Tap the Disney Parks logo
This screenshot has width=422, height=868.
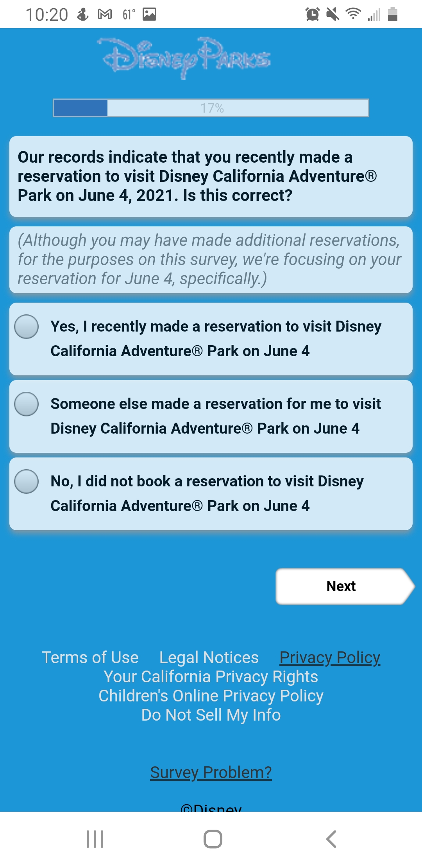pos(184,57)
